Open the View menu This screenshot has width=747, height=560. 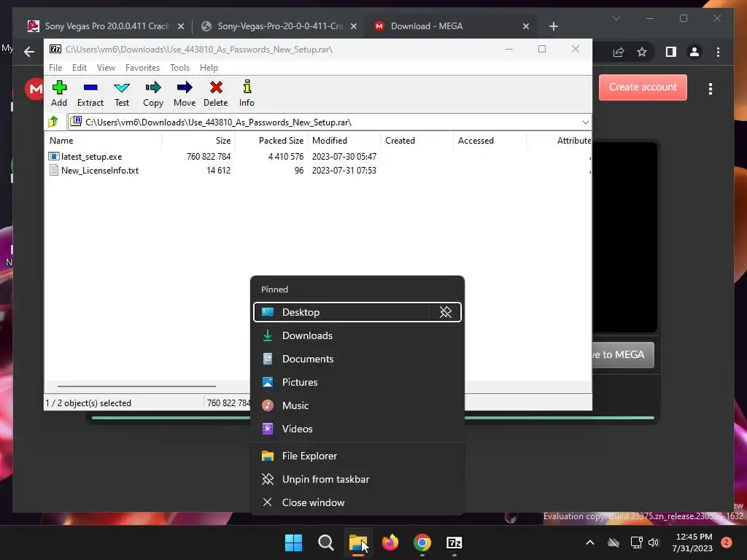tap(106, 68)
